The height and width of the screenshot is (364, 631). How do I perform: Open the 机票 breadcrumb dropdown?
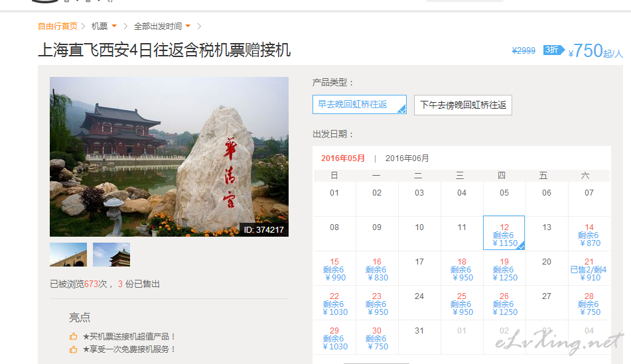point(104,27)
